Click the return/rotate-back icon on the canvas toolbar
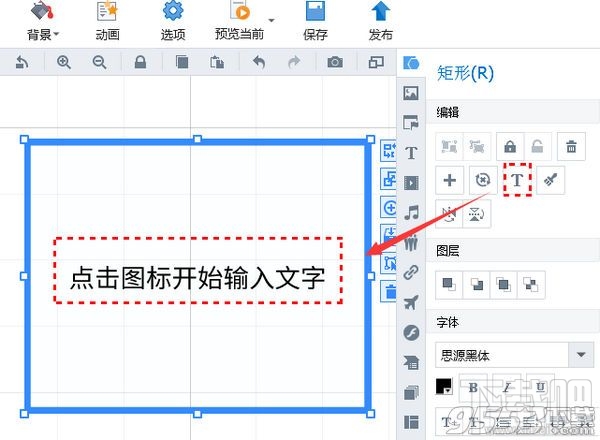The image size is (600, 440). [22, 62]
